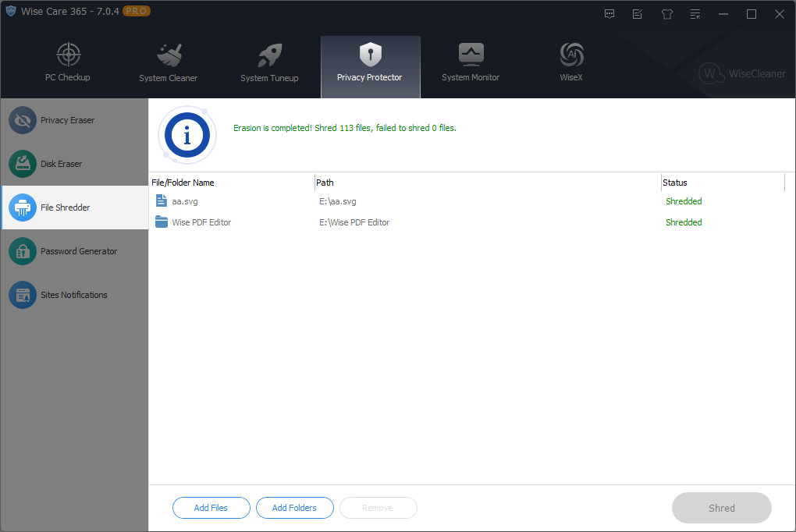Open the feedback chat icon in title bar
This screenshot has height=532, width=796.
coord(609,14)
